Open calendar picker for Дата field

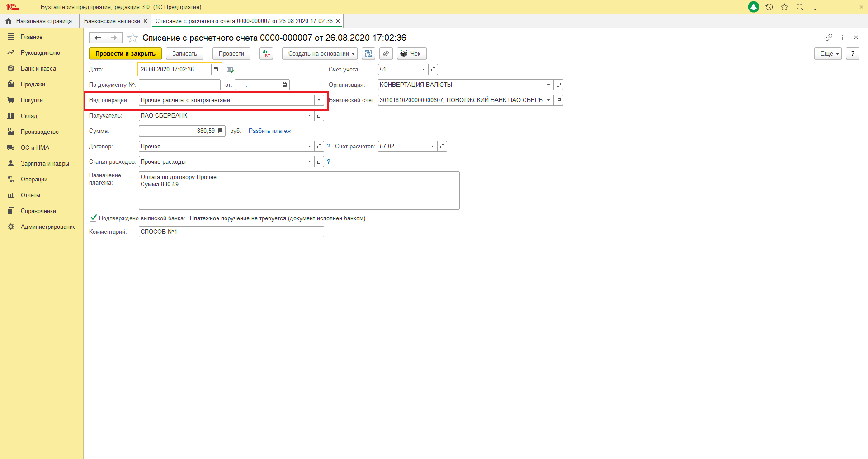coord(216,70)
